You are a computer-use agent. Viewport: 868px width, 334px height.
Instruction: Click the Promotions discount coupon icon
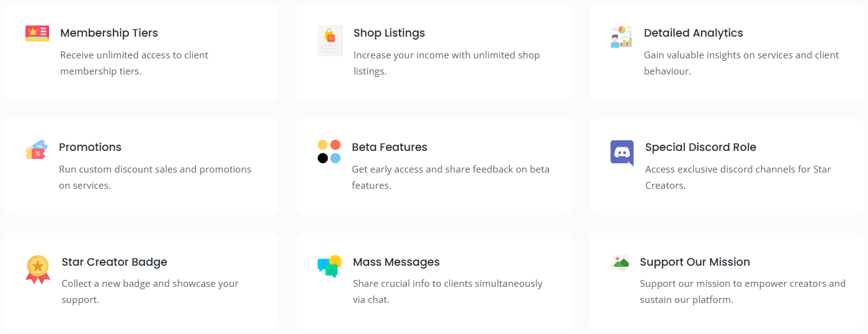(36, 150)
